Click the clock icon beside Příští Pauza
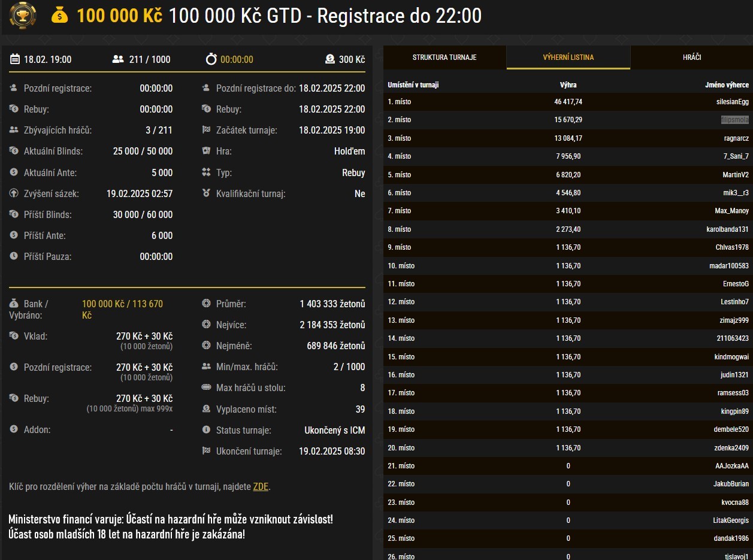 click(x=14, y=256)
